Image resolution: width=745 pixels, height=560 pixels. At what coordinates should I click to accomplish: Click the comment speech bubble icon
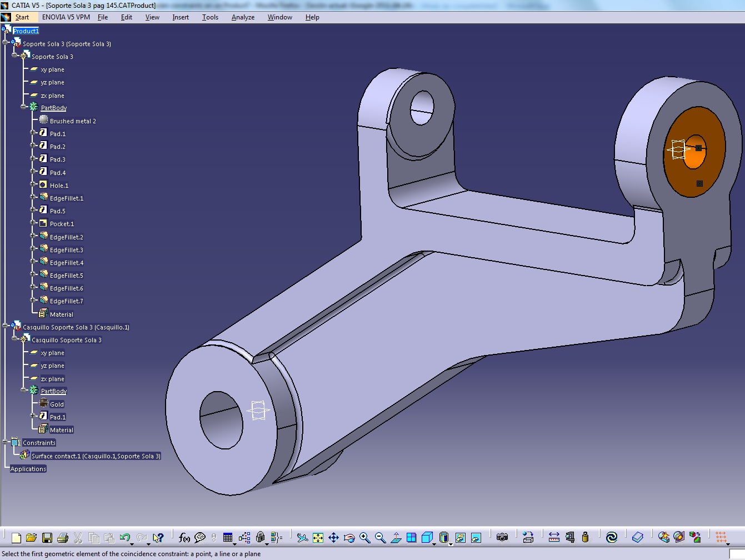(200, 537)
